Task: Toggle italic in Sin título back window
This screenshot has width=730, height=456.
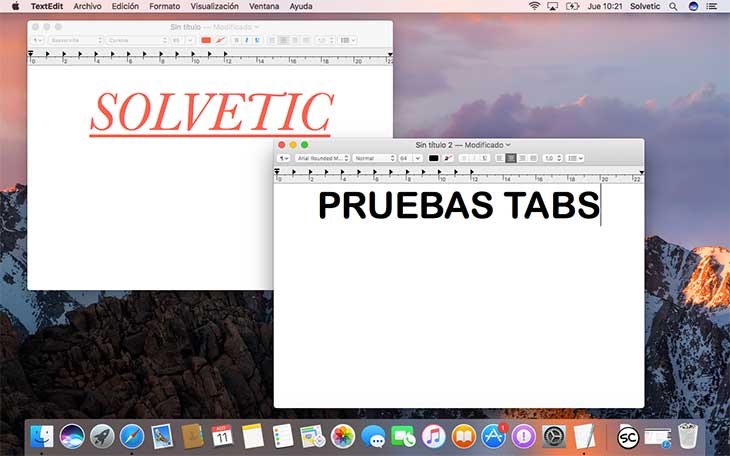Action: 246,41
